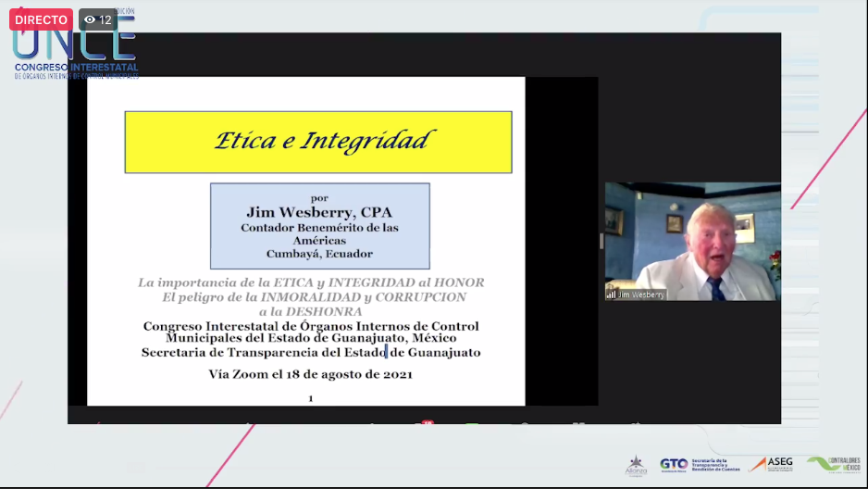This screenshot has width=868, height=489.
Task: Click the yellow Etica e Integridad title banner
Action: pyautogui.click(x=318, y=142)
